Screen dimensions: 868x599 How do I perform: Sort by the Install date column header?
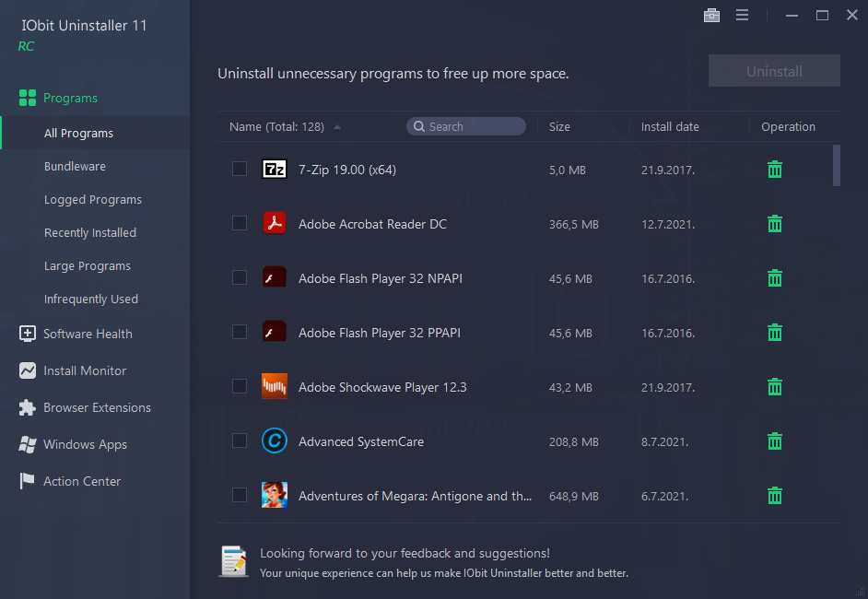670,127
